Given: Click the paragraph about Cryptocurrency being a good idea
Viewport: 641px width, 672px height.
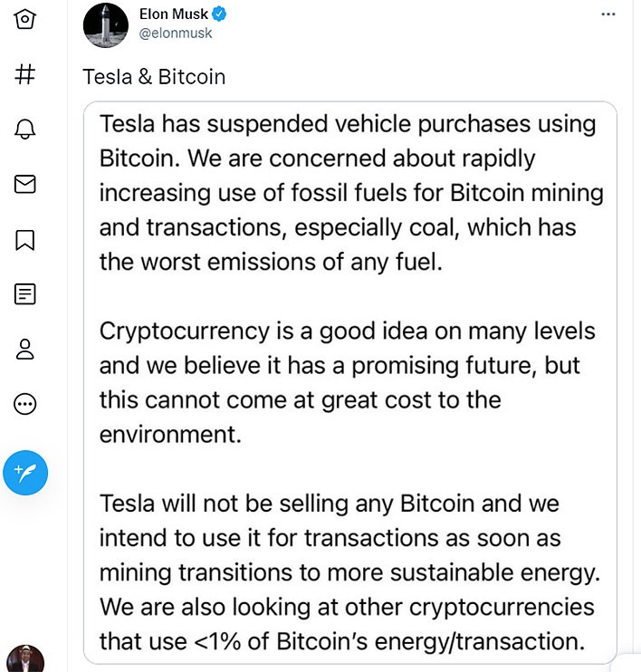Looking at the screenshot, I should [x=348, y=382].
